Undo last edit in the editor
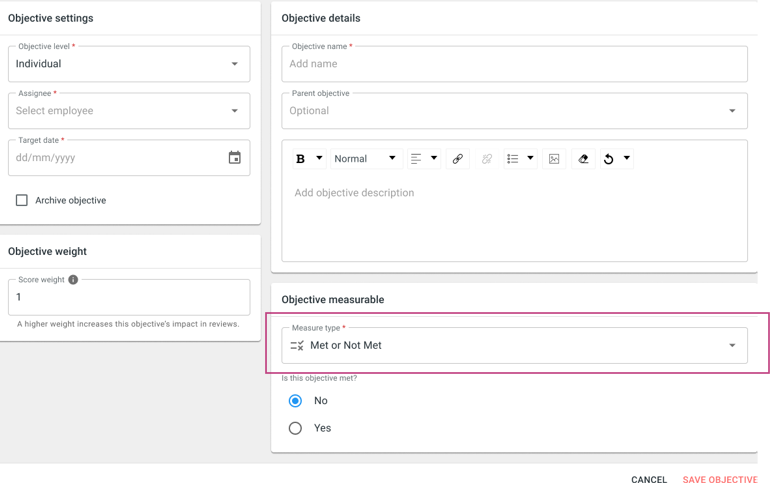This screenshot has width=770, height=484. coord(608,159)
